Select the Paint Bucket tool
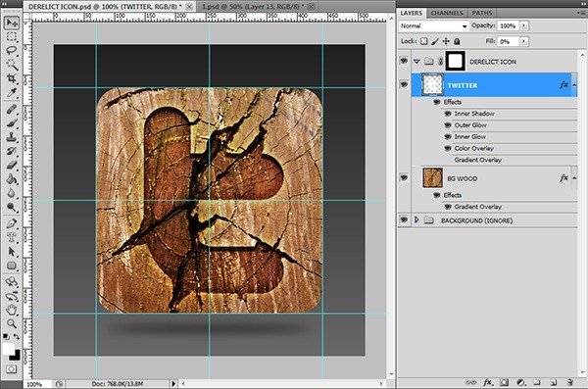The image size is (588, 389). (12, 179)
